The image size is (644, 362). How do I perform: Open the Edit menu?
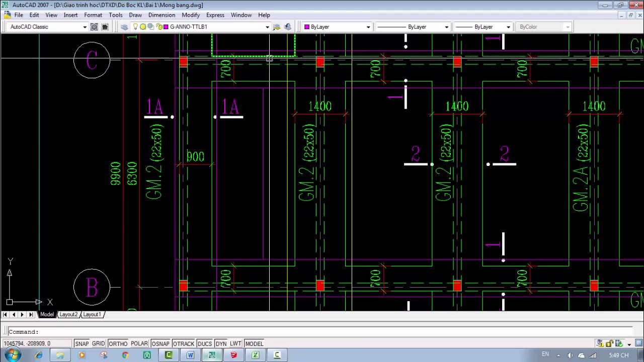(x=34, y=15)
